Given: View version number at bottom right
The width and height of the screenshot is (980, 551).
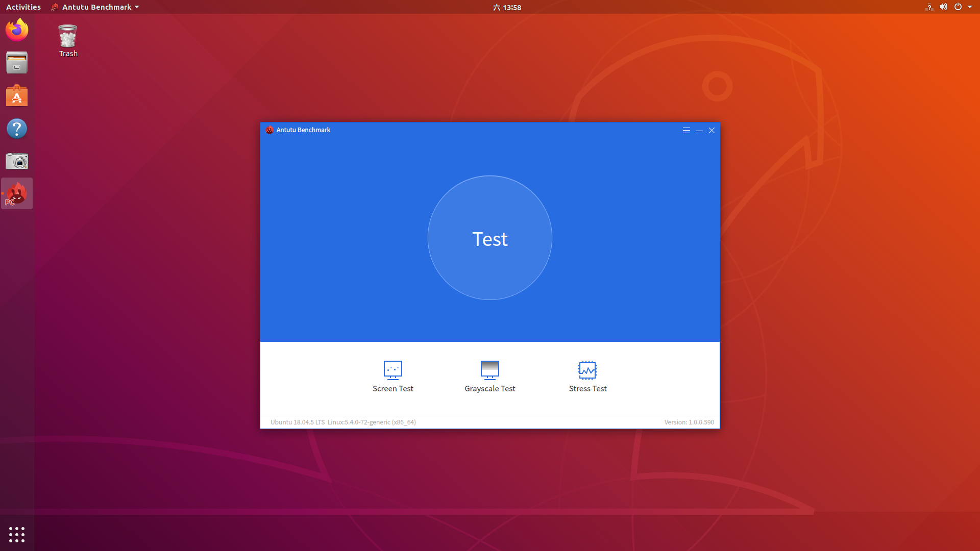Looking at the screenshot, I should 689,422.
